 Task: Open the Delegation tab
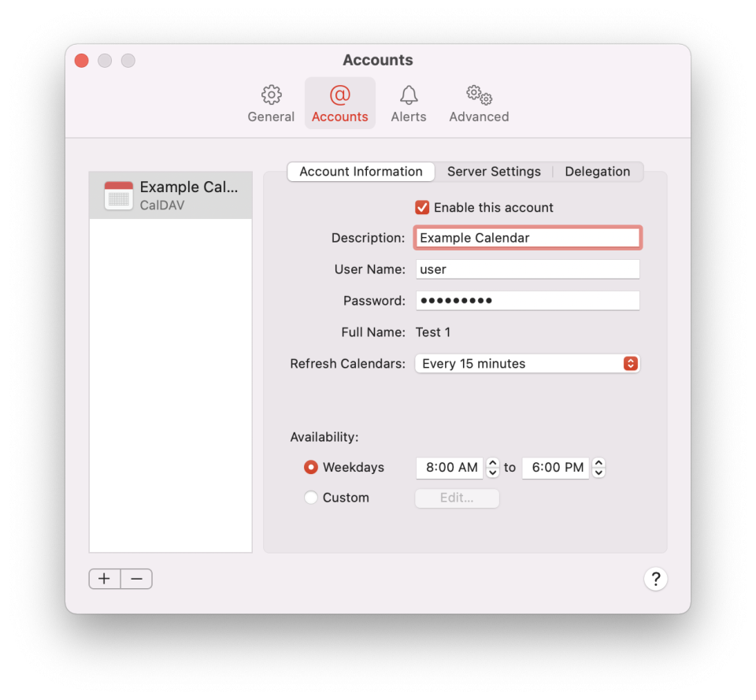(597, 171)
